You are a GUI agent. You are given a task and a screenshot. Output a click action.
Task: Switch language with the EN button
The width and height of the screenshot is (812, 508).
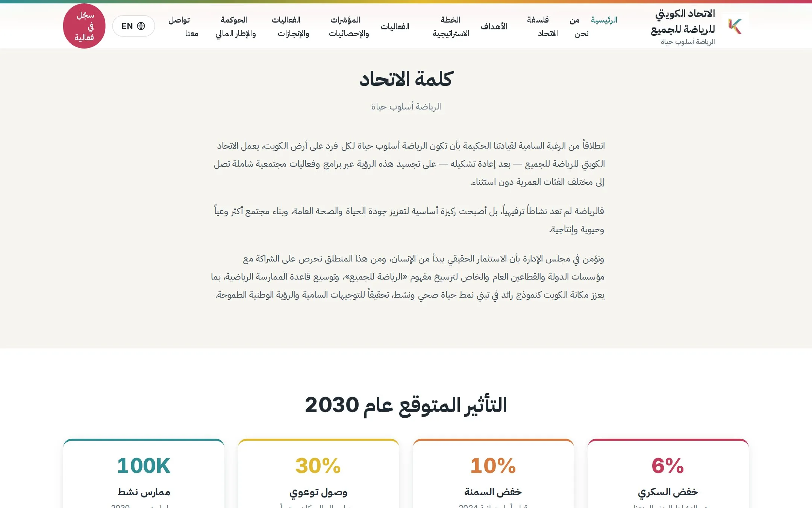[133, 26]
